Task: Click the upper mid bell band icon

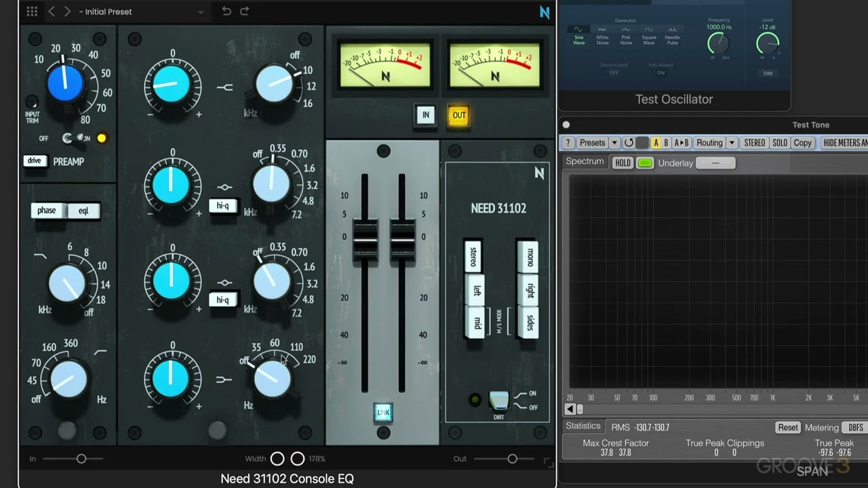Action: 225,187
